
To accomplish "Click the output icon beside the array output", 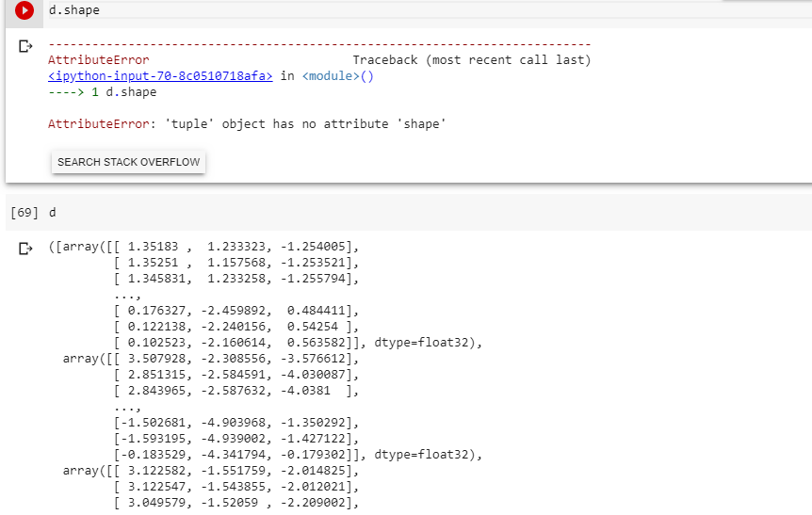I will pyautogui.click(x=25, y=249).
